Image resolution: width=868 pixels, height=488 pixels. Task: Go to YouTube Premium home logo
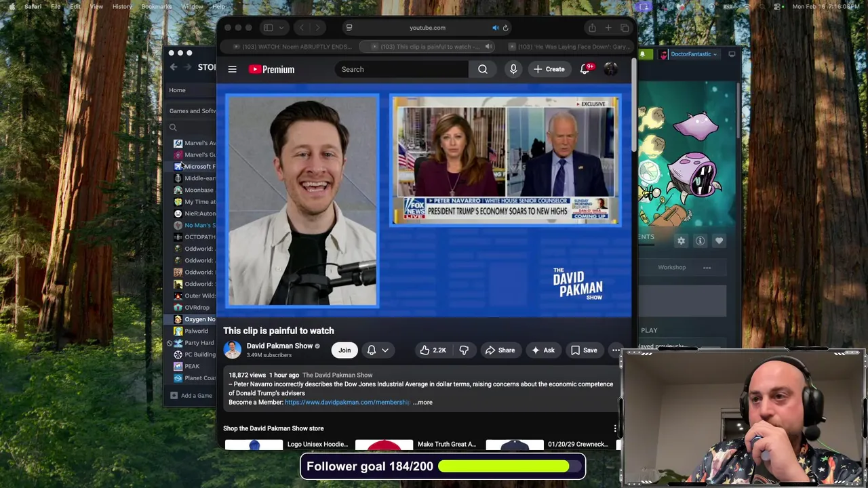click(x=271, y=69)
